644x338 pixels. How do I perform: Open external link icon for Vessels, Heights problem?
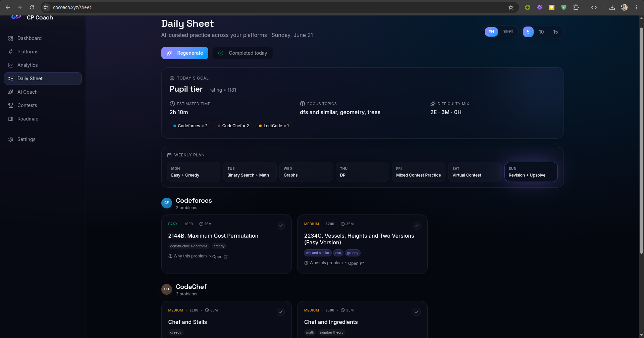[362, 263]
